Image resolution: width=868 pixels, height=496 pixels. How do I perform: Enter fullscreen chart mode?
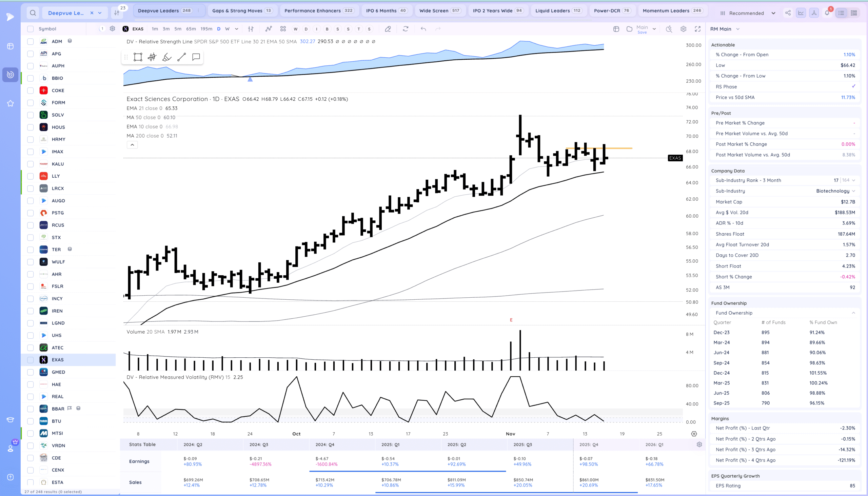pos(698,29)
